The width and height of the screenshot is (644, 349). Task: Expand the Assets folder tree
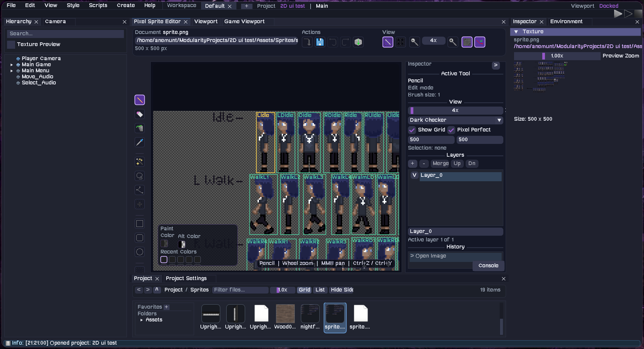tap(141, 320)
